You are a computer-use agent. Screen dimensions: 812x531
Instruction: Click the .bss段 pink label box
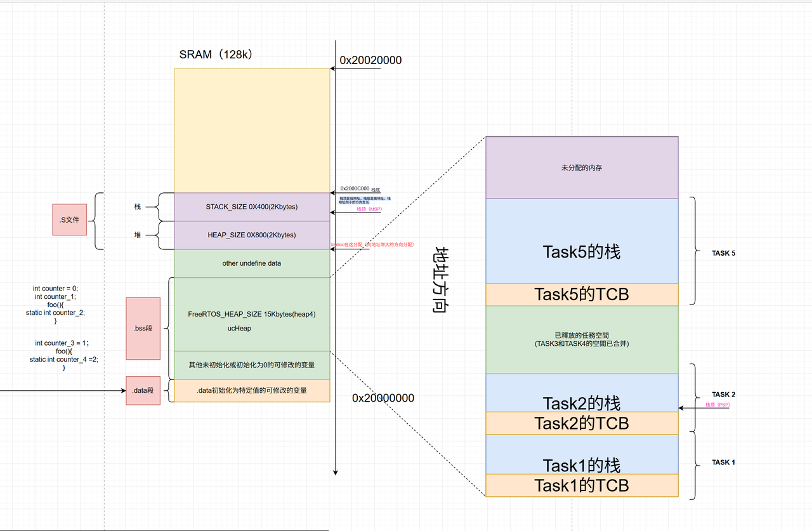click(x=143, y=328)
